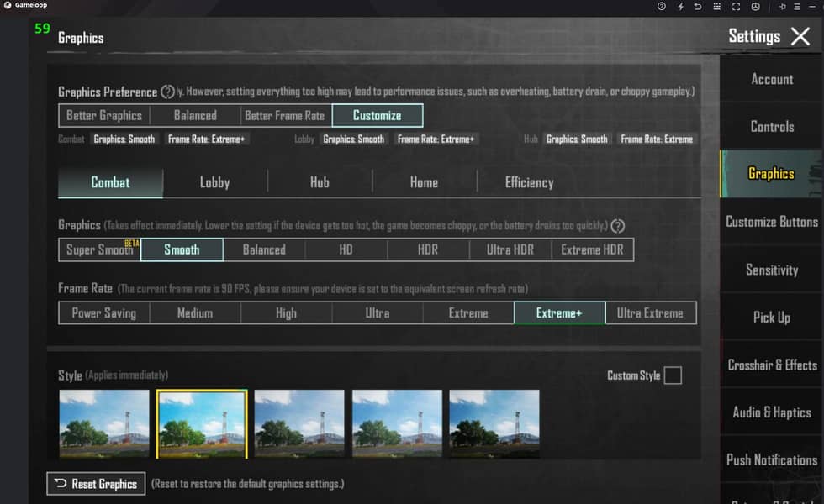Pick the first style thumbnail
This screenshot has height=504, width=824.
coord(104,424)
